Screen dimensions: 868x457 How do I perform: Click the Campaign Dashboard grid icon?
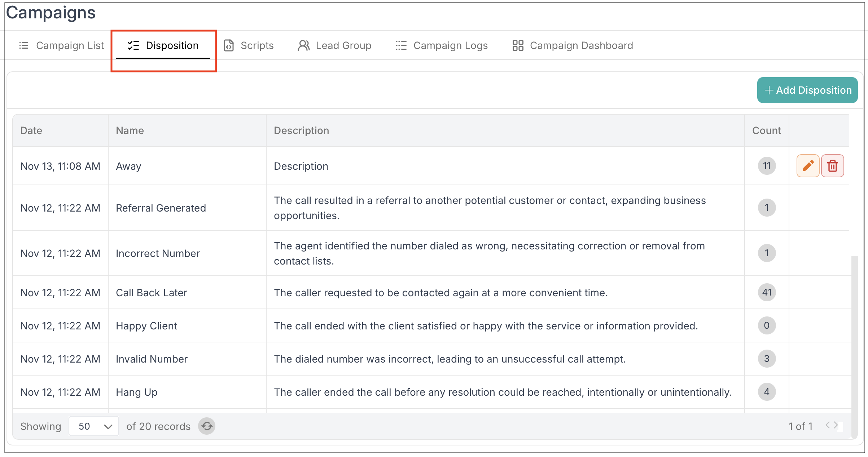point(518,46)
